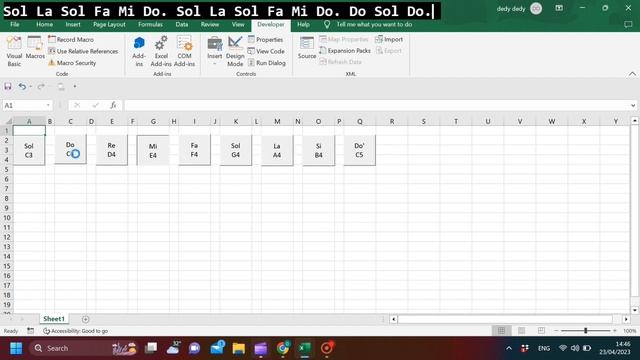Switch to Page Layout view
The image size is (640, 360).
coord(521,331)
